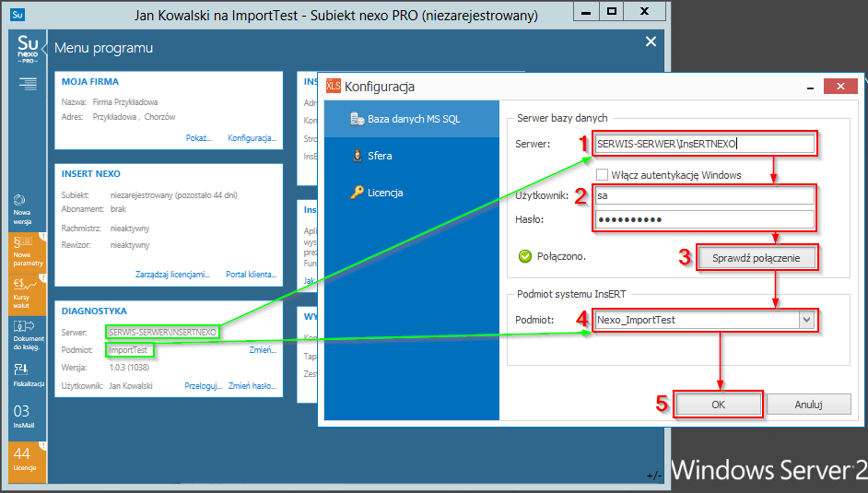Click Zmień hasło... link
The width and height of the screenshot is (868, 493).
[252, 386]
